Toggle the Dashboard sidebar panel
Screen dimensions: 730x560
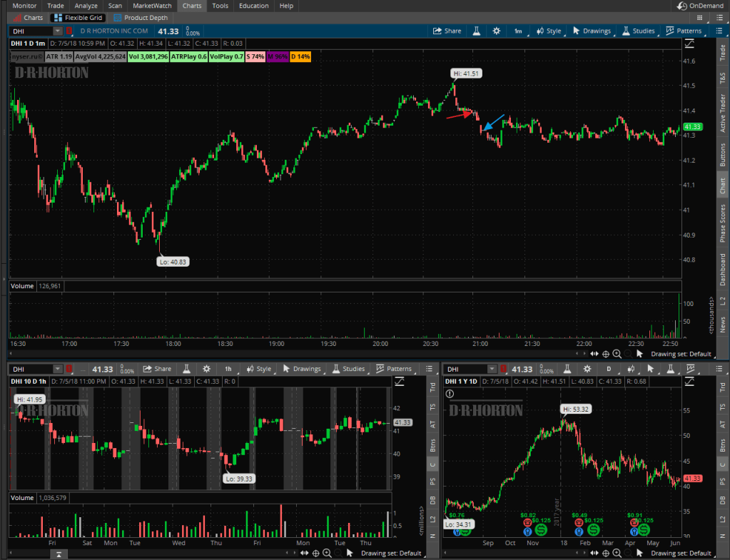pyautogui.click(x=723, y=269)
